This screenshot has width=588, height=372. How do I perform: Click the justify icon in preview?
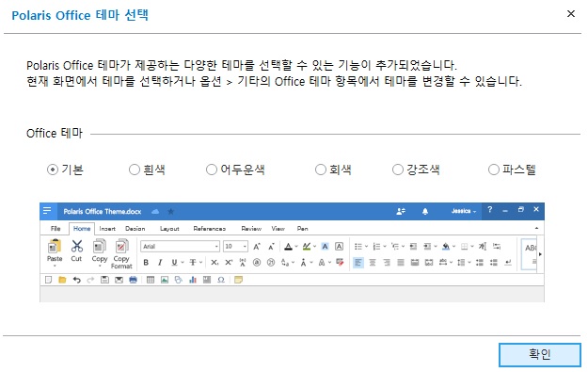coord(401,263)
